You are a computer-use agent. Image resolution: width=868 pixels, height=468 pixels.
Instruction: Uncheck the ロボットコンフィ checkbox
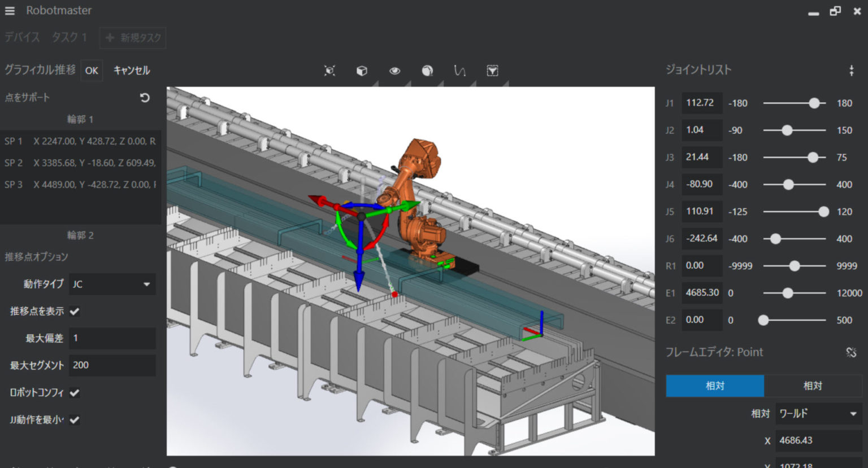point(75,392)
